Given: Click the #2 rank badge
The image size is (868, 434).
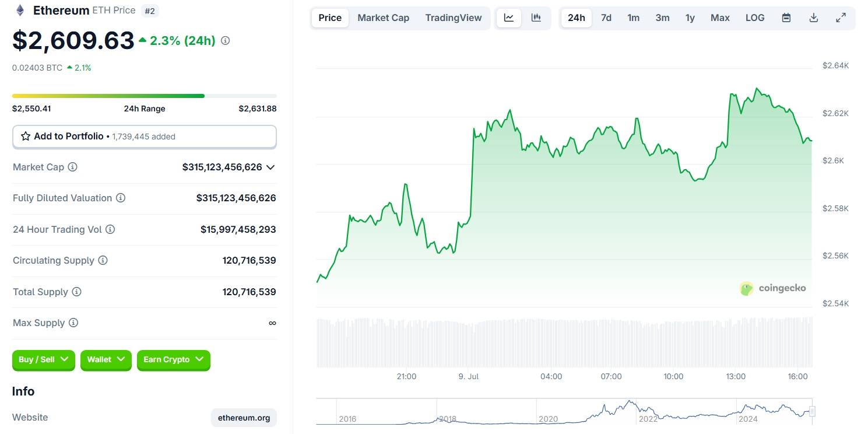Looking at the screenshot, I should point(150,10).
